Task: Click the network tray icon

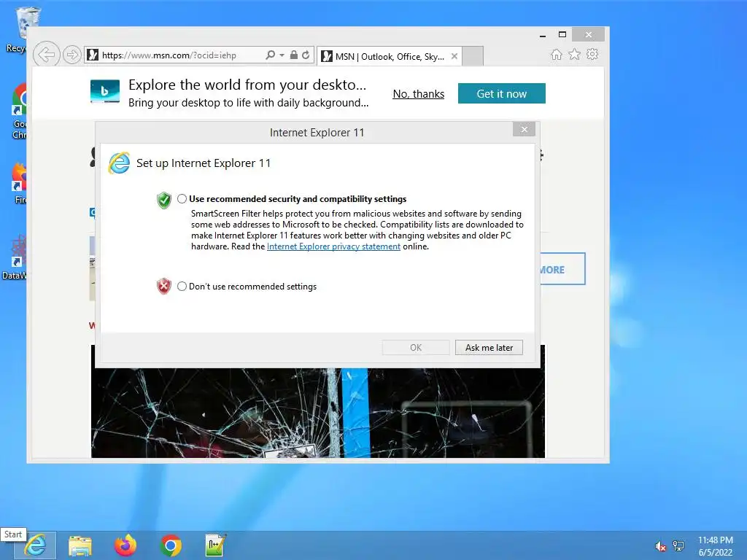Action: pyautogui.click(x=678, y=546)
